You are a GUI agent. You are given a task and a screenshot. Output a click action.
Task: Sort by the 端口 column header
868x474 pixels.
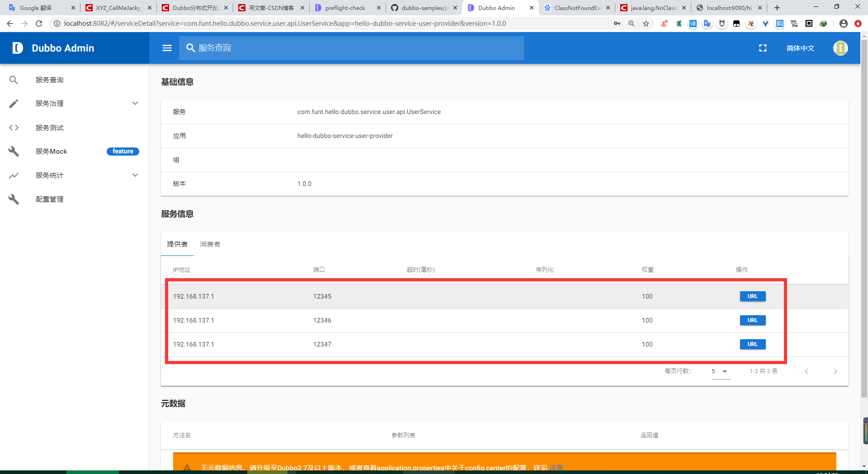(319, 270)
